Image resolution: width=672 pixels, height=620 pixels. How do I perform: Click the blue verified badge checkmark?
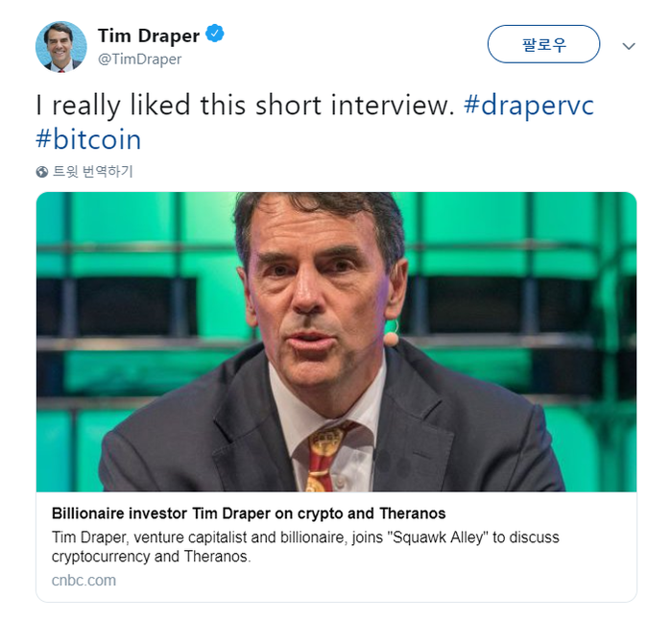pyautogui.click(x=215, y=34)
